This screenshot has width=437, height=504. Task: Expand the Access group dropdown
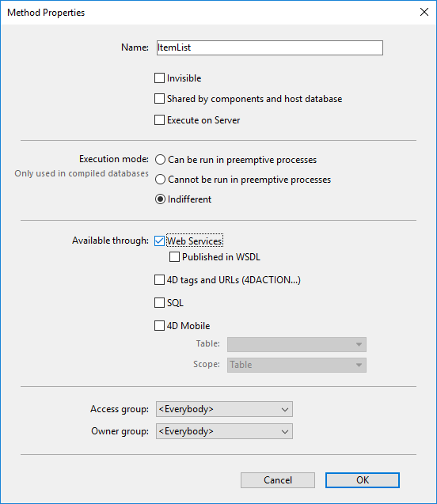224,409
